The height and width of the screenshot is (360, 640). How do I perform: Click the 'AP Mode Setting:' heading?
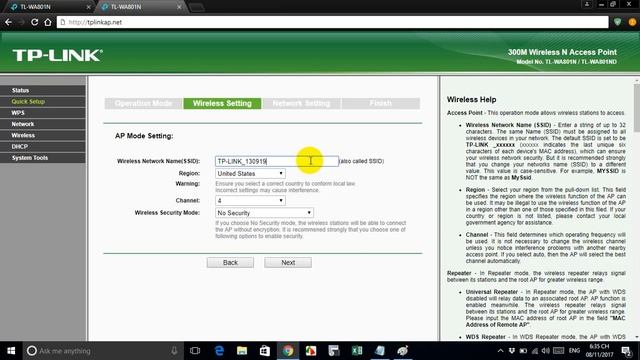144,136
